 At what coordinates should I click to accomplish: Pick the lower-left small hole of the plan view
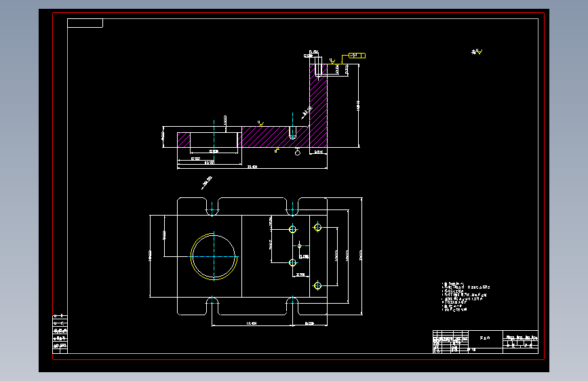tap(292, 263)
